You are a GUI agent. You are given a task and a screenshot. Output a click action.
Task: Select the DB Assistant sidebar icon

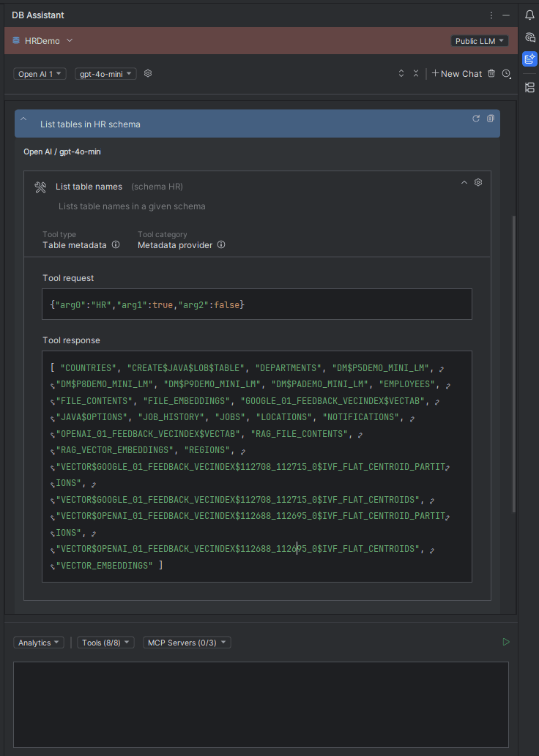[529, 59]
